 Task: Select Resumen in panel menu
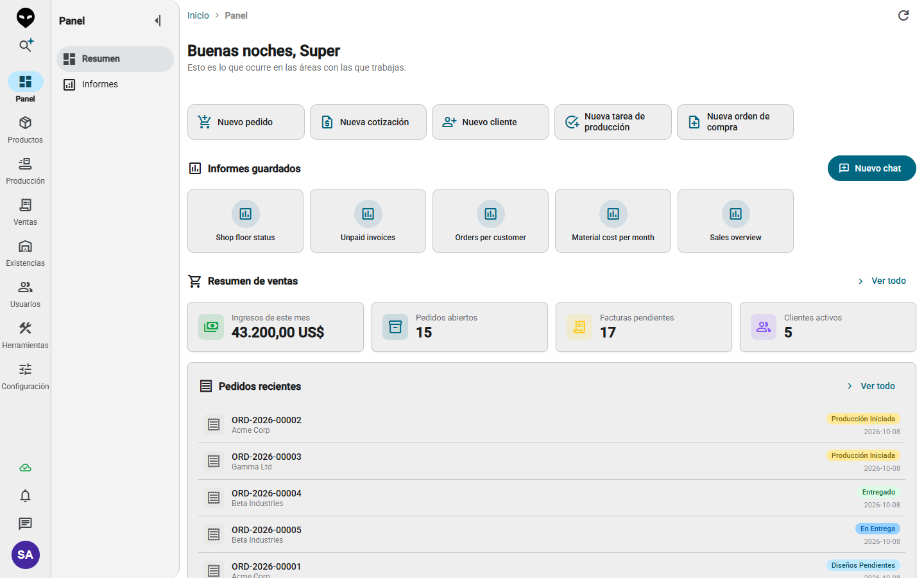pos(115,58)
